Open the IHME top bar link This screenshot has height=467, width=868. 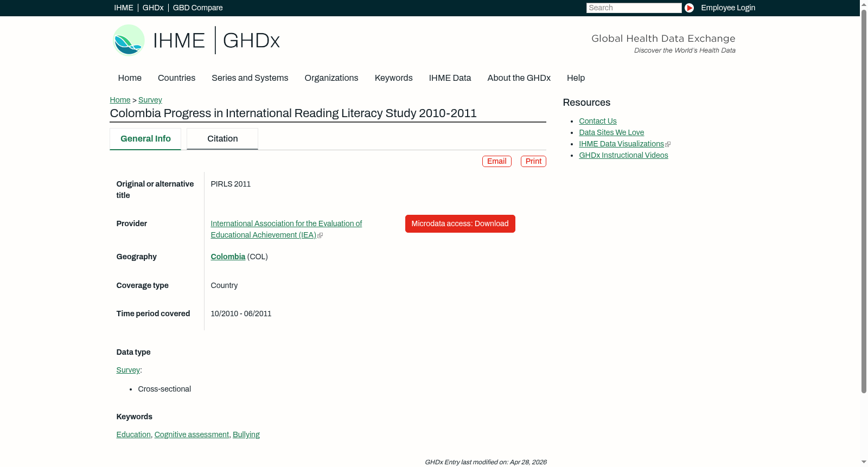point(124,8)
